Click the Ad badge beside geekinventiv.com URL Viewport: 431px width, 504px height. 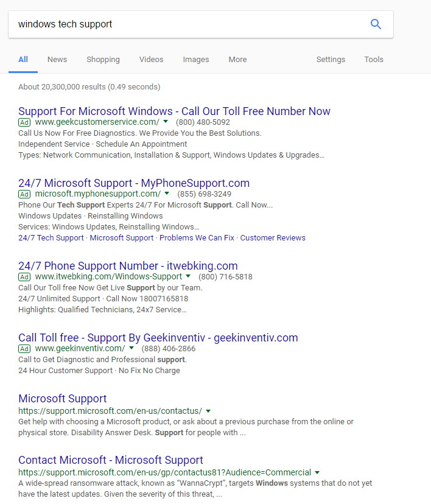click(x=24, y=349)
